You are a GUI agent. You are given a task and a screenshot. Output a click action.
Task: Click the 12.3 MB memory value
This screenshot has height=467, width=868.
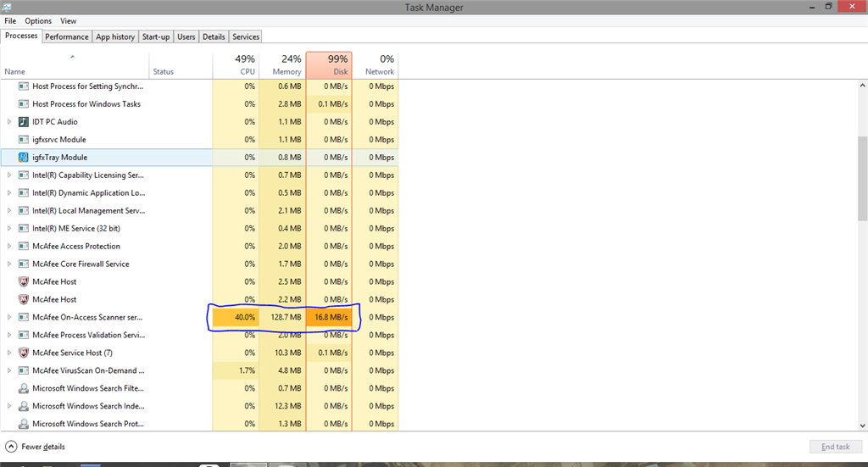point(289,406)
